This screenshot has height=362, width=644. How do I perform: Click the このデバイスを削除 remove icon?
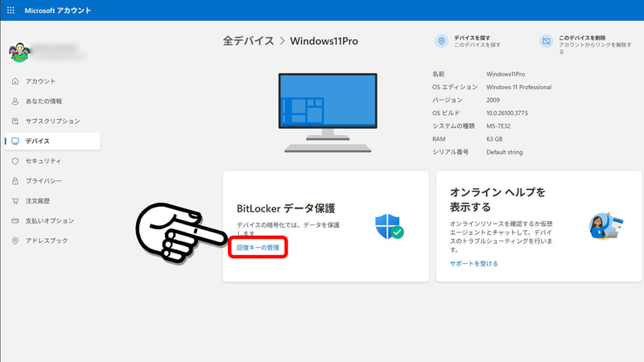click(547, 41)
